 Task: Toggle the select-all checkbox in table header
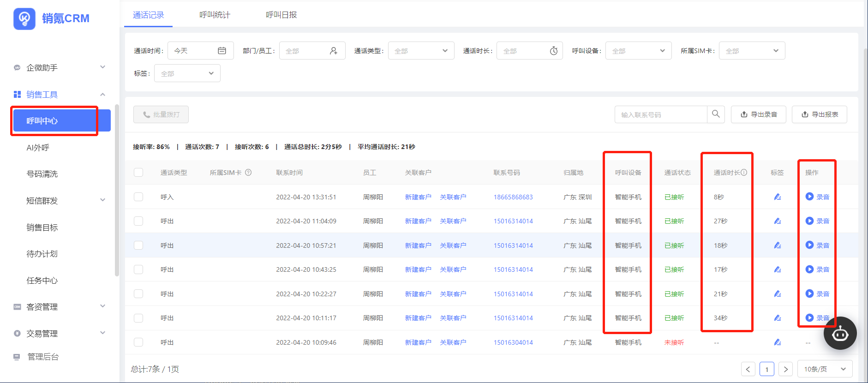click(138, 173)
